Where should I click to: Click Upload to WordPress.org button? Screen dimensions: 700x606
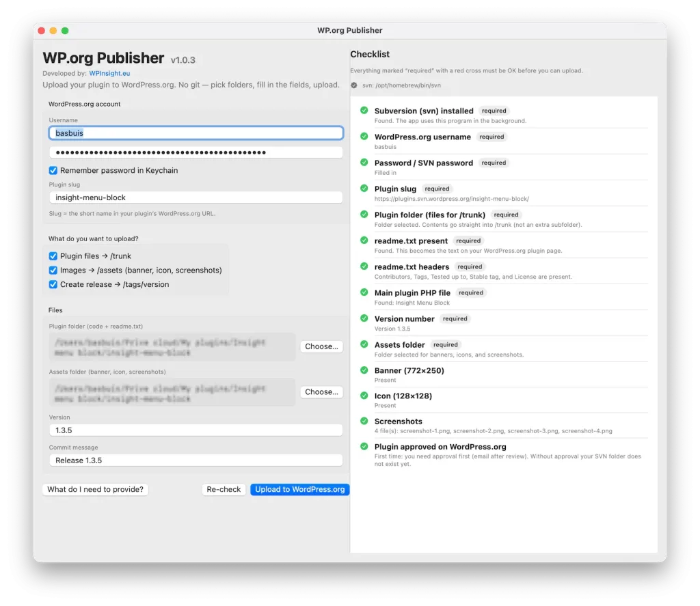pos(300,490)
